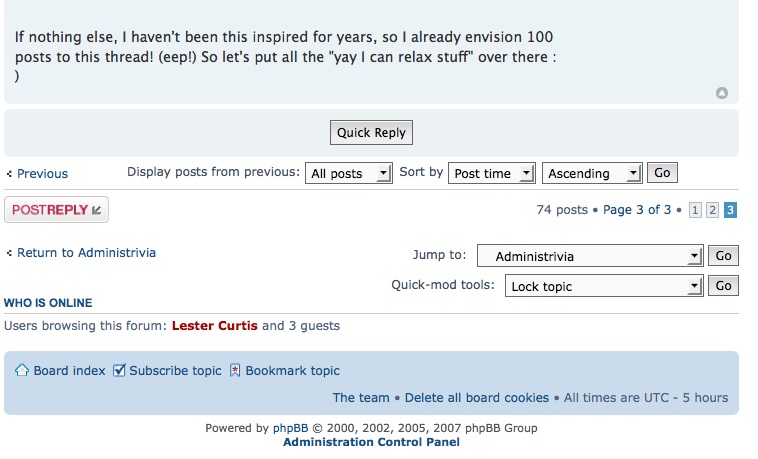Open the Administration Control Panel link
Screen dimensions: 758x459
(x=371, y=442)
